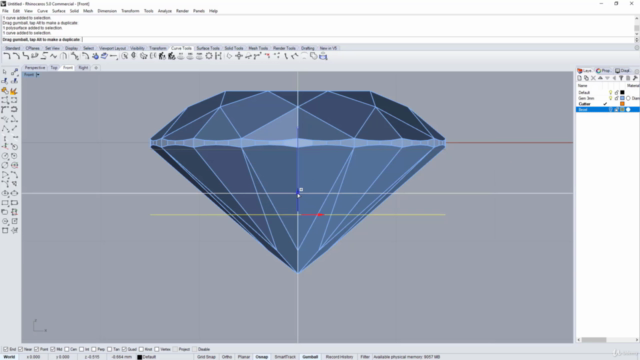640x360 pixels.
Task: Open the File menu
Action: coord(5,11)
